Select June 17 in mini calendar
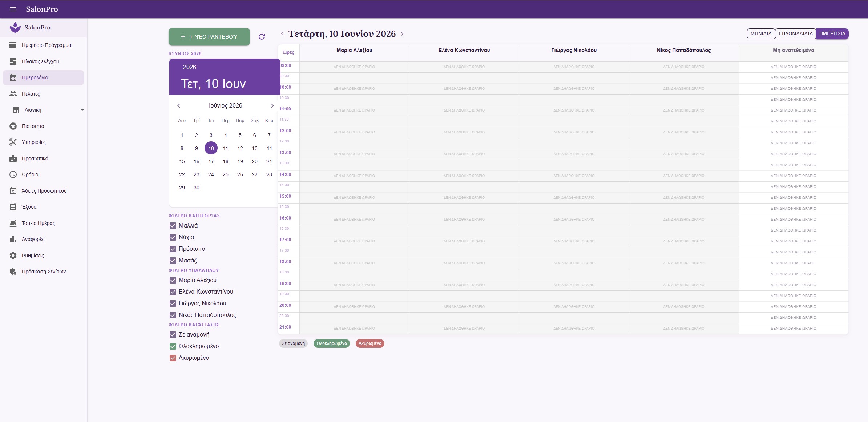This screenshot has height=422, width=868. coord(211,161)
